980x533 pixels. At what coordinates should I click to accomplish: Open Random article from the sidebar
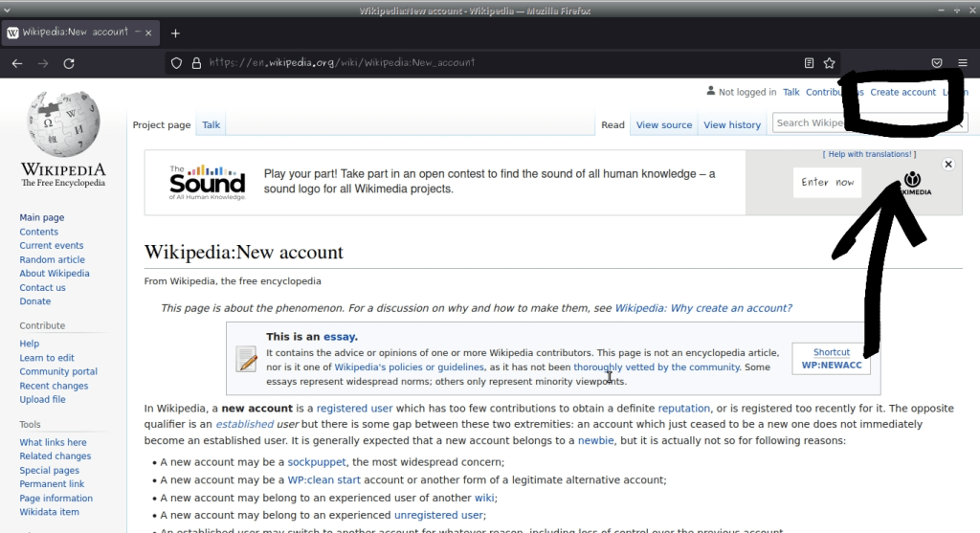tap(52, 259)
